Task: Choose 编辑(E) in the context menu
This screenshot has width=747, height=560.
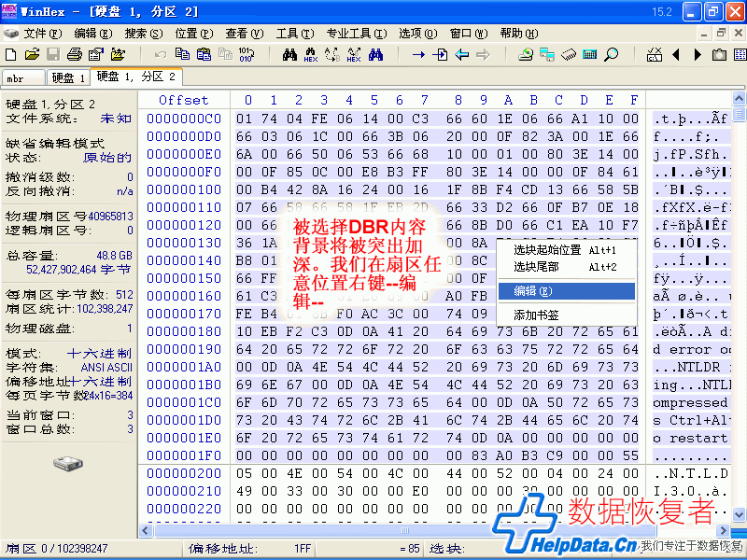Action: pos(567,291)
